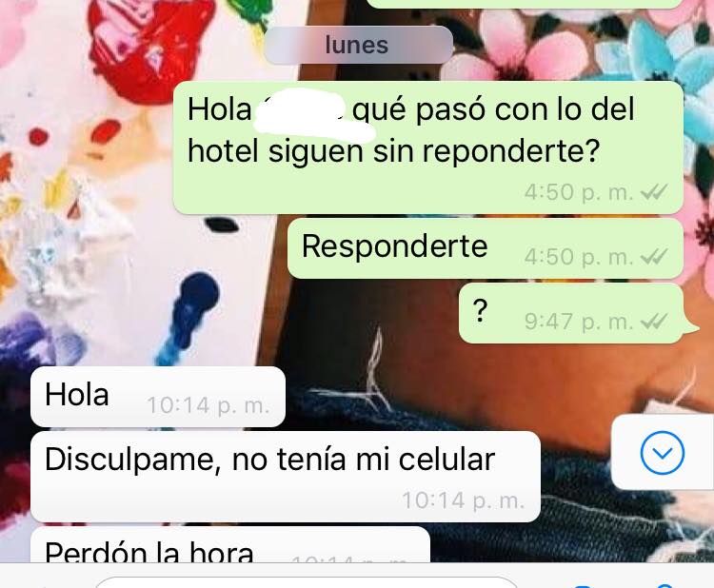The image size is (714, 588).
Task: Tap the read receipt on the '?' message
Action: (x=654, y=322)
